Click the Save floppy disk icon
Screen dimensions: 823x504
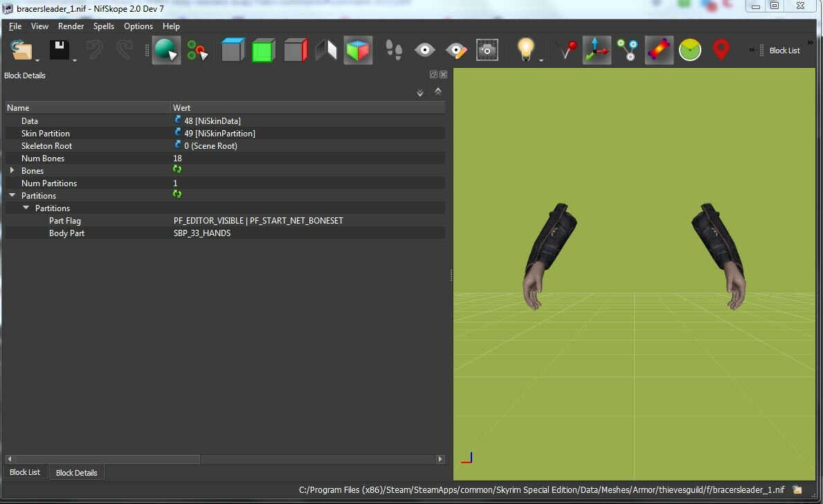pyautogui.click(x=60, y=50)
